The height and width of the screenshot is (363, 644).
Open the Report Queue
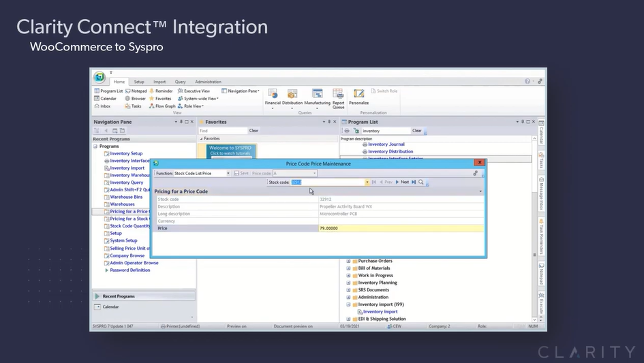tap(339, 99)
